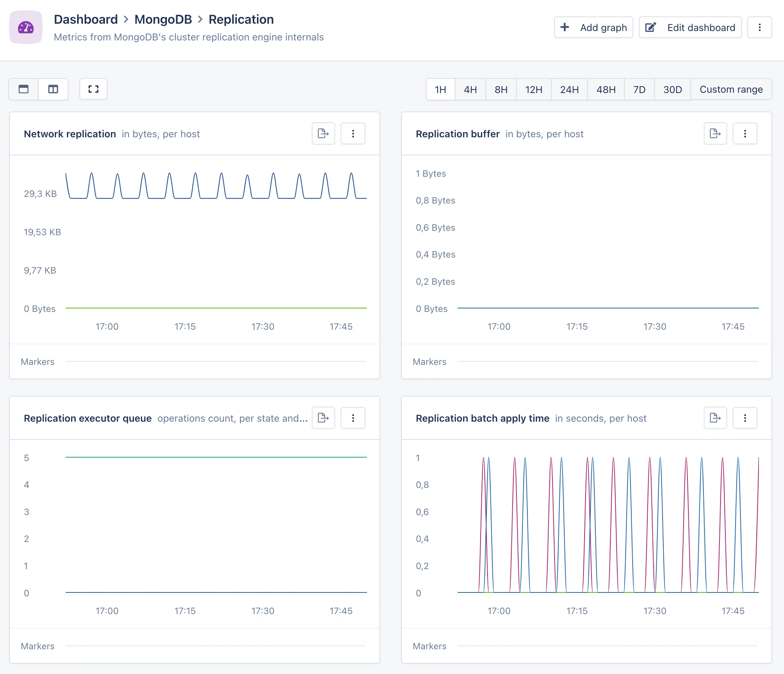This screenshot has width=784, height=674.
Task: Click the green line at 5 in executor queue
Action: point(216,457)
